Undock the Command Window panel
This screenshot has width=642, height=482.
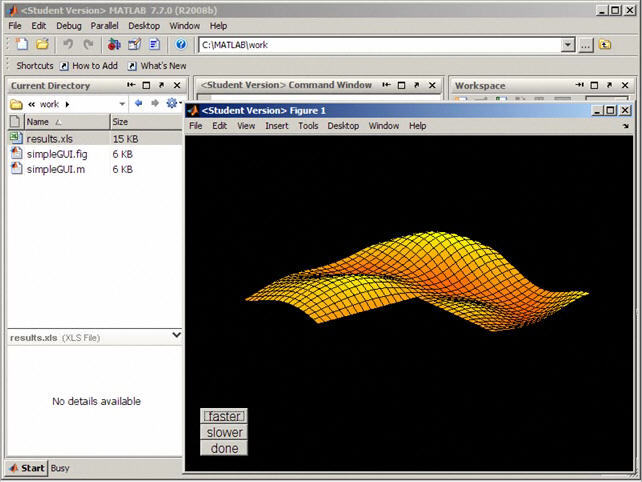coord(416,85)
